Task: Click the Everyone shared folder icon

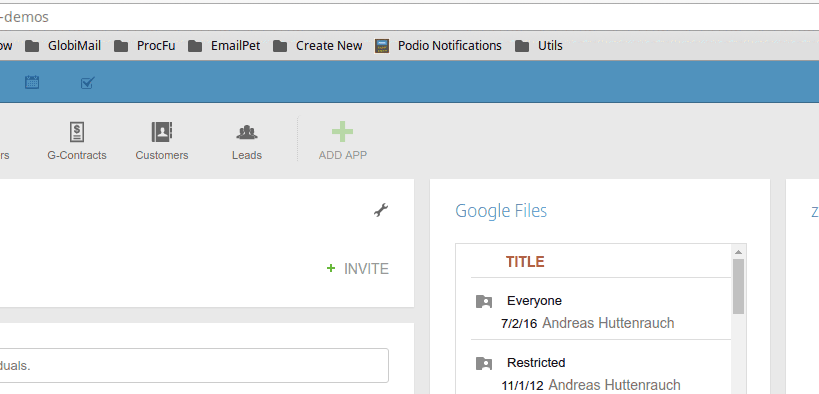Action: 484,302
